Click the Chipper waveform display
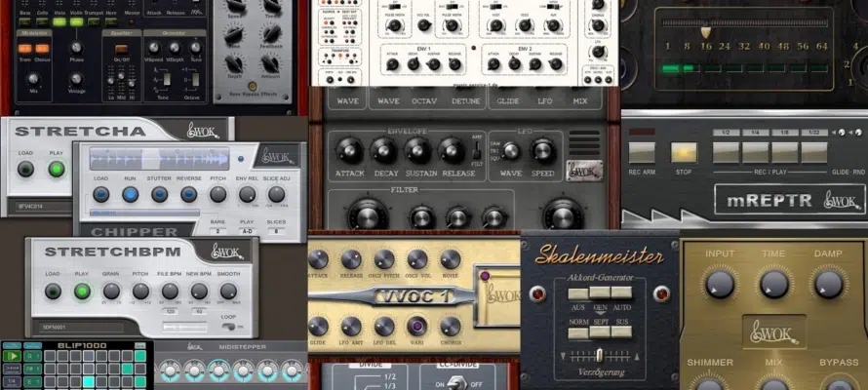This screenshot has height=390, width=868. pos(160,158)
